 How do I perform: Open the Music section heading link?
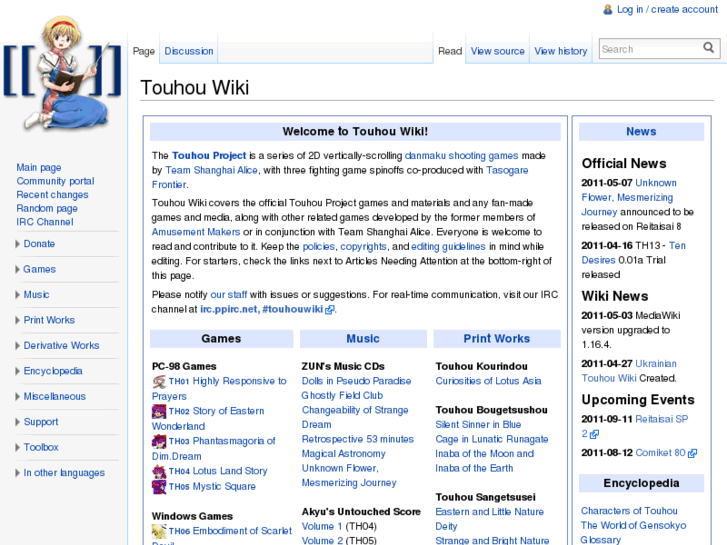click(x=363, y=339)
